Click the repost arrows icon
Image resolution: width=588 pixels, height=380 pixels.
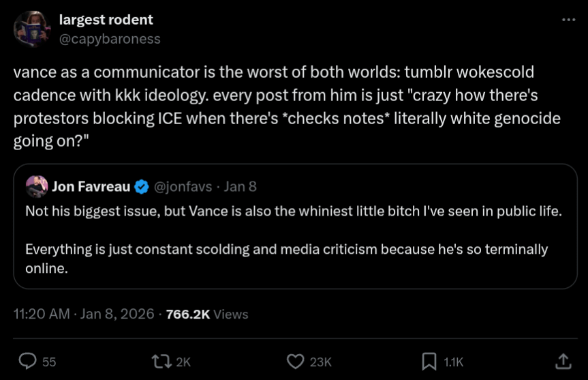pos(162,361)
